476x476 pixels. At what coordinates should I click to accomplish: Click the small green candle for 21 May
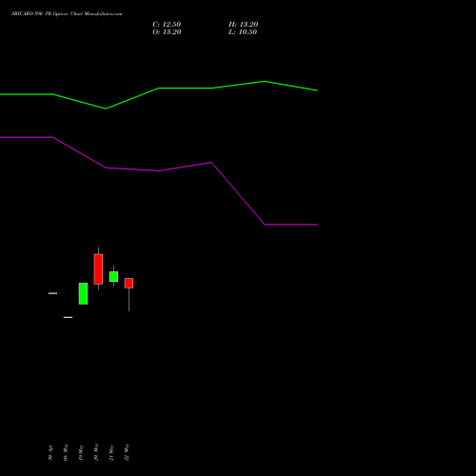(x=113, y=276)
